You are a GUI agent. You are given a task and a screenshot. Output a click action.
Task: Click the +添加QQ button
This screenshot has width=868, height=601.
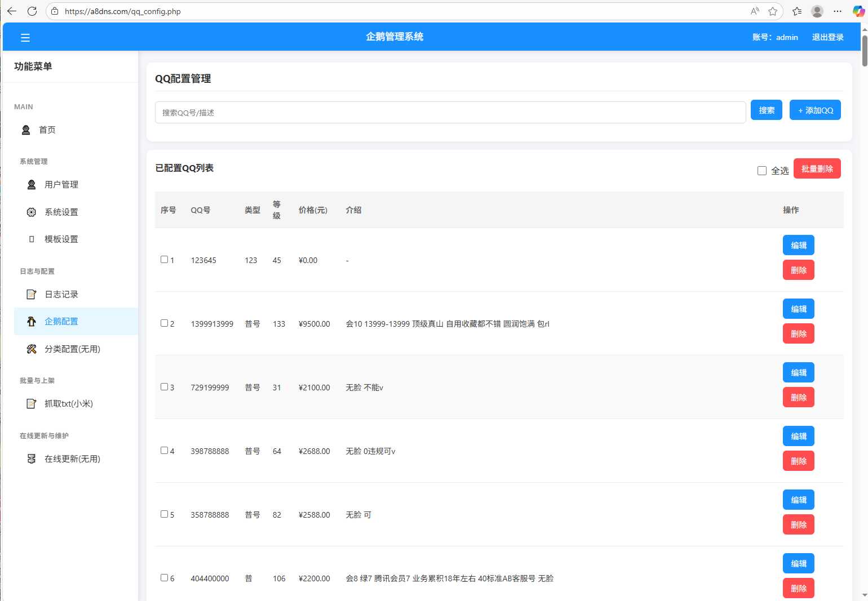(x=815, y=110)
